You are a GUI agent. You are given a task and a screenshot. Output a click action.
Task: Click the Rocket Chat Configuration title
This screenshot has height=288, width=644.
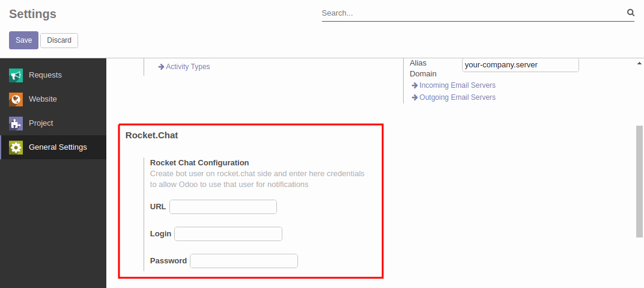click(x=199, y=163)
